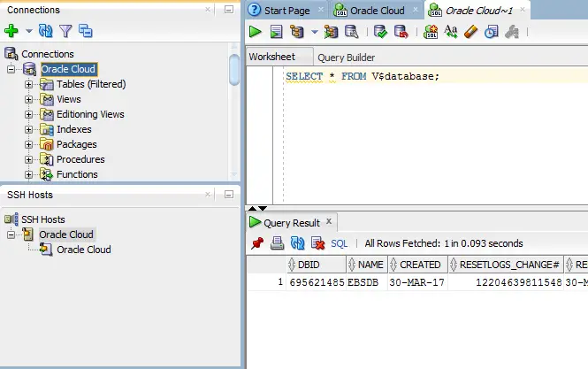Collapse the Oracle Cloud connection node
This screenshot has width=588, height=369.
(x=11, y=69)
